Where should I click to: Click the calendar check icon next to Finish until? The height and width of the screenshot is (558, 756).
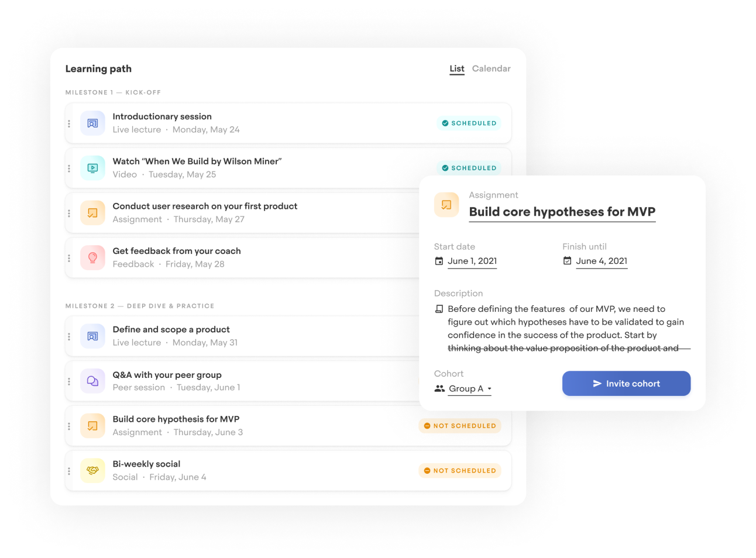[567, 261]
